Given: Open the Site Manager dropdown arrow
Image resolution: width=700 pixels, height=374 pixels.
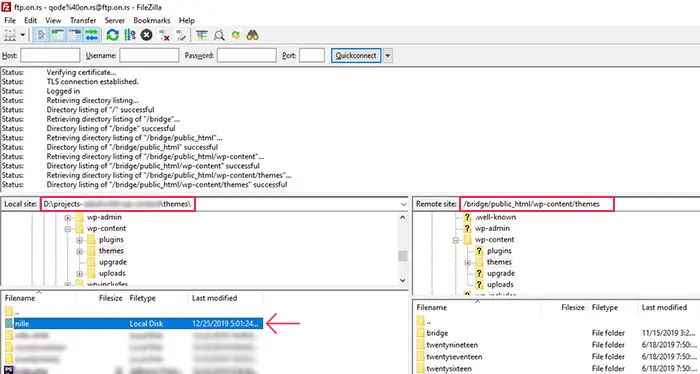Looking at the screenshot, I should [22, 35].
